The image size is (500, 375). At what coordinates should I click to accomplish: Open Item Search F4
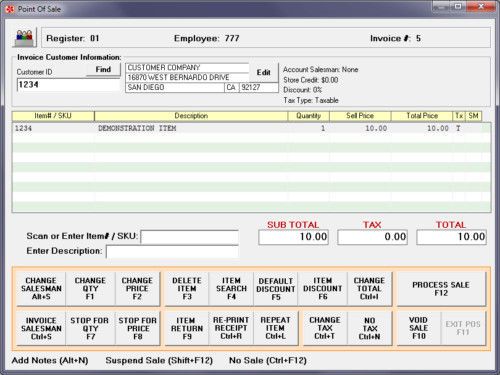pos(231,289)
